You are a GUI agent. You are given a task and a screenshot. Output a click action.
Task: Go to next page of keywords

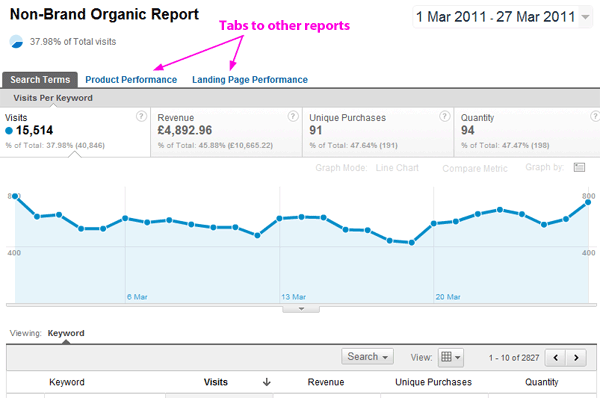(x=576, y=358)
